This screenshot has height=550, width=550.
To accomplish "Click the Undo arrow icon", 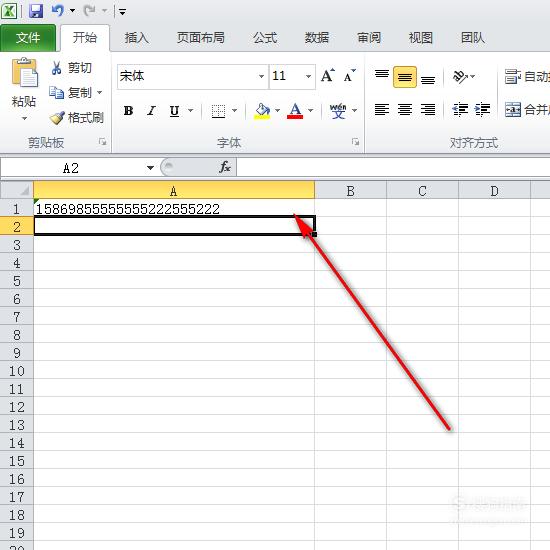I will click(58, 11).
